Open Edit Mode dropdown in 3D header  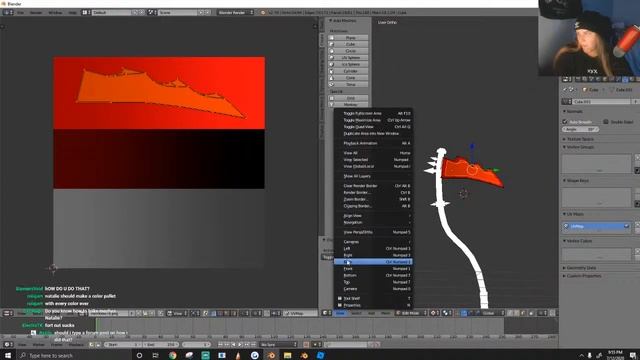click(411, 313)
